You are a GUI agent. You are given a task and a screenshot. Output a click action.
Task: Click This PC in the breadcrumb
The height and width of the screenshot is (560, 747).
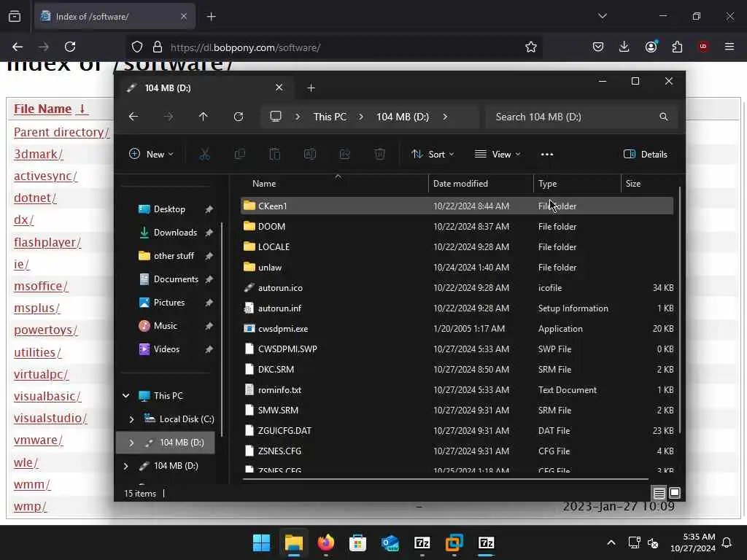tap(330, 117)
